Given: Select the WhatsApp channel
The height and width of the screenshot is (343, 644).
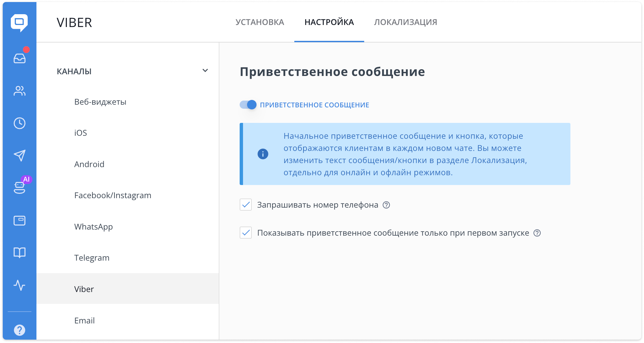Looking at the screenshot, I should point(93,227).
